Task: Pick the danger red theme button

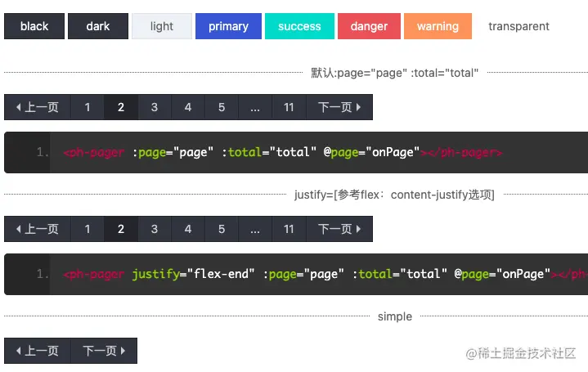Action: 369,26
